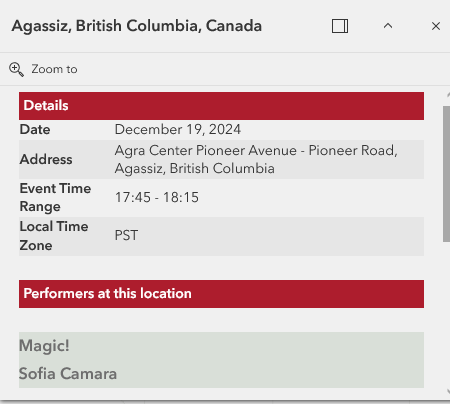Click the Performers at this location header
The width and height of the screenshot is (450, 404).
221,294
